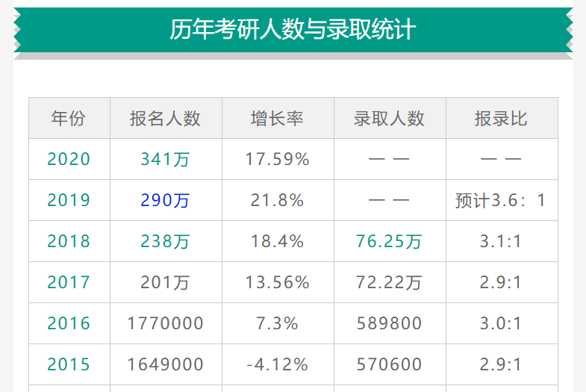Viewport: 586px width, 392px height.
Task: Click the title 历年考研人数与录取统计
Action: (x=293, y=30)
